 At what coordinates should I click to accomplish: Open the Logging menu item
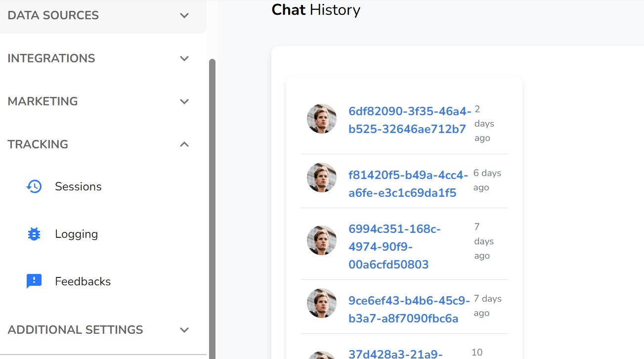tap(76, 234)
